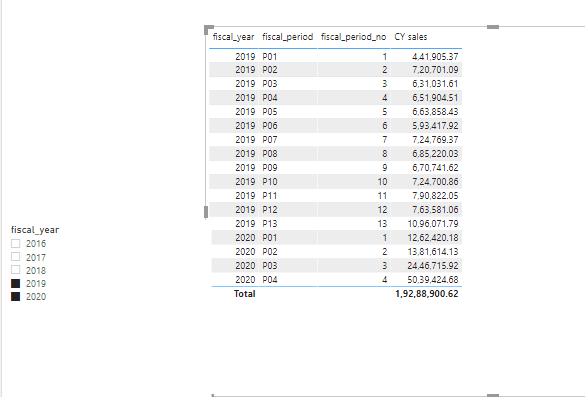
Task: Select period number 13 cell
Action: pos(382,223)
